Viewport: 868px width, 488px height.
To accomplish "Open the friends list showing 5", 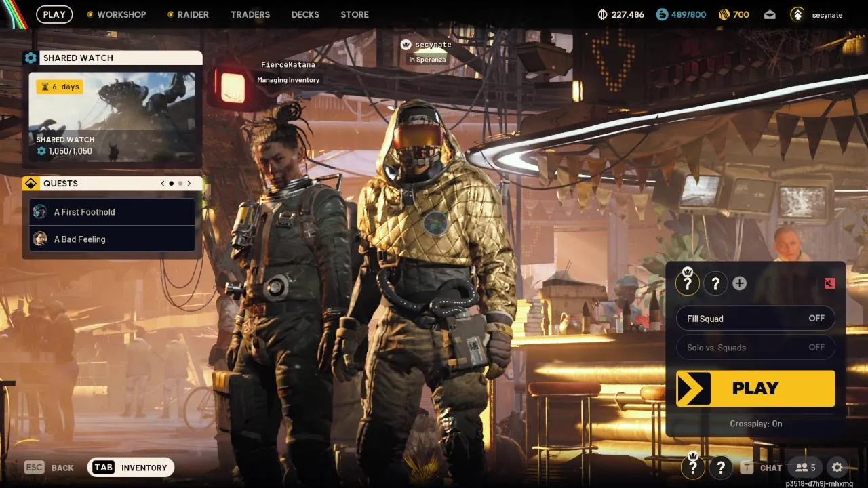I will (x=806, y=468).
